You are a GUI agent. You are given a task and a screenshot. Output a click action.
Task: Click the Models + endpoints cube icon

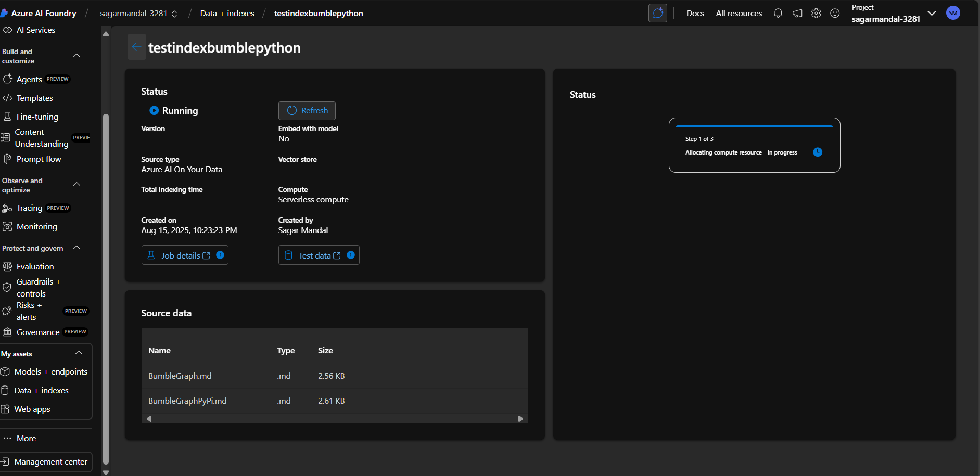click(5, 371)
